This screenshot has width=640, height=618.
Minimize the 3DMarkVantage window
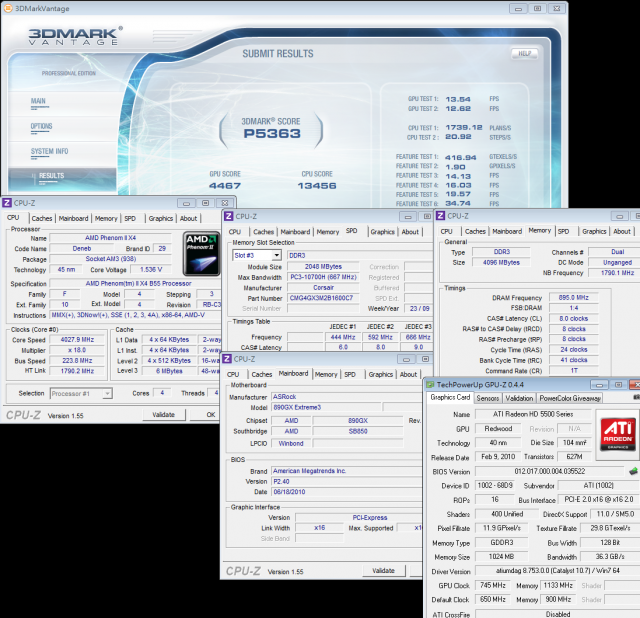tap(518, 9)
